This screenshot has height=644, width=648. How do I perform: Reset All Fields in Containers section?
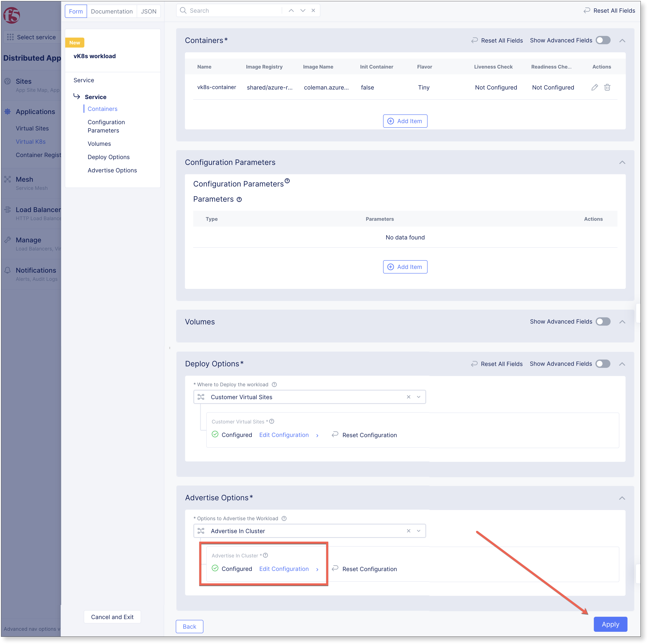point(497,40)
